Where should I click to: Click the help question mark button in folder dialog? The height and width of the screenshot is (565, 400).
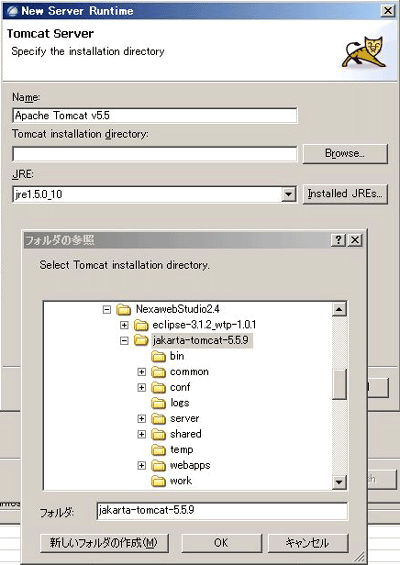pyautogui.click(x=338, y=240)
